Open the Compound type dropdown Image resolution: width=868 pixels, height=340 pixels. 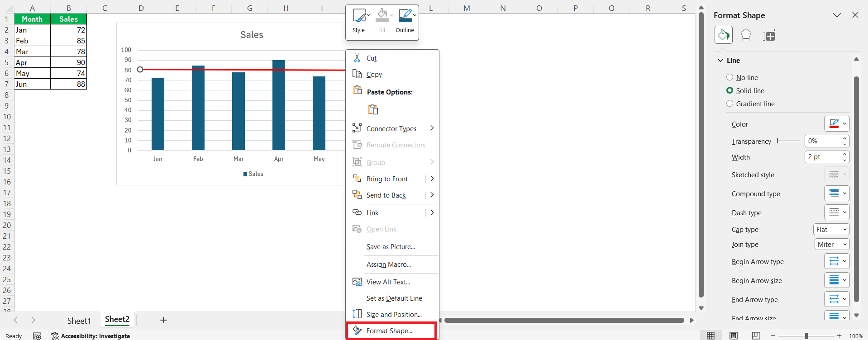(837, 193)
